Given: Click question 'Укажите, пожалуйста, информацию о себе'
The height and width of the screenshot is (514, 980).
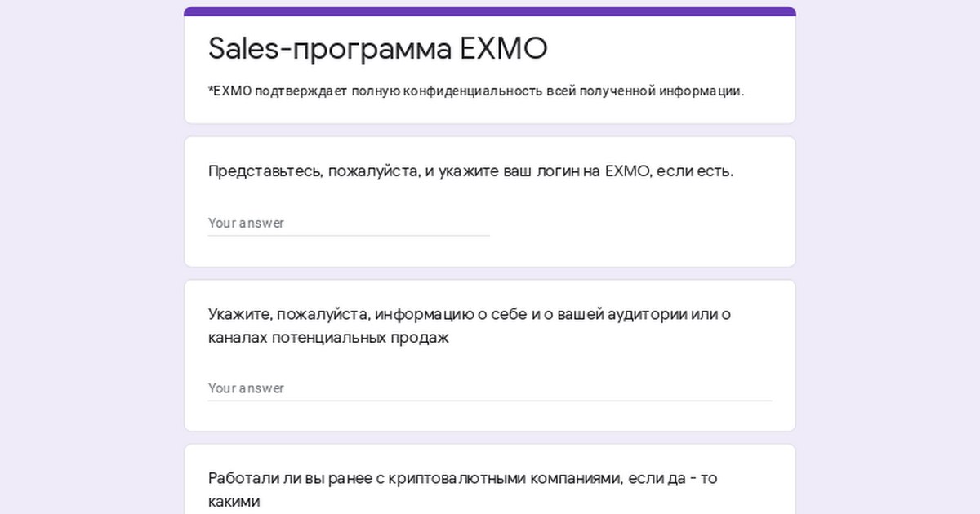Looking at the screenshot, I should coord(470,326).
